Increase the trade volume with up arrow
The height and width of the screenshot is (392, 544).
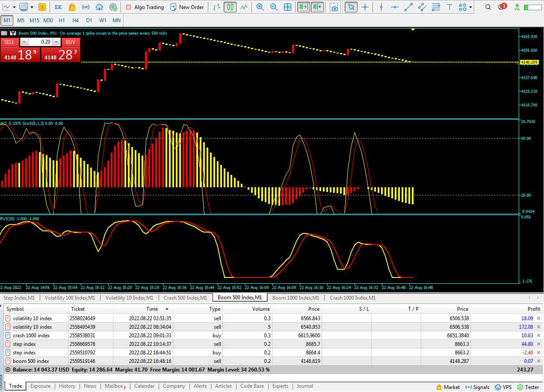click(56, 42)
